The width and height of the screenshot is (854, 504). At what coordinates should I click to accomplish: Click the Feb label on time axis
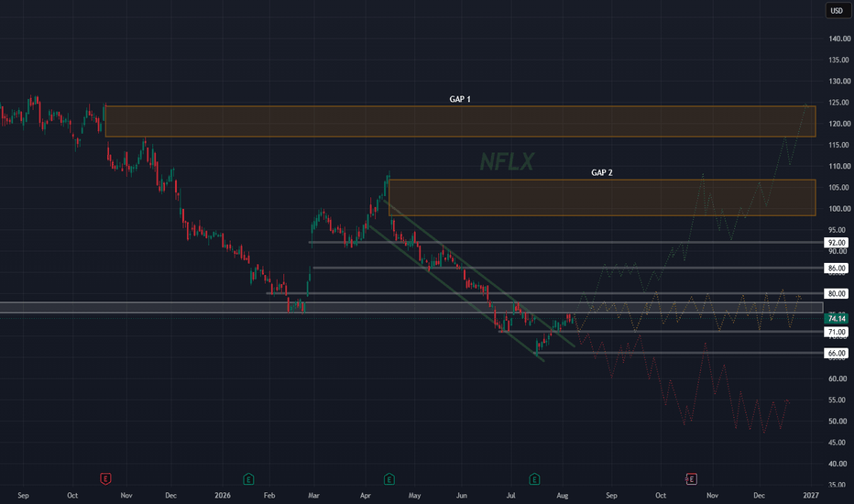tap(269, 495)
